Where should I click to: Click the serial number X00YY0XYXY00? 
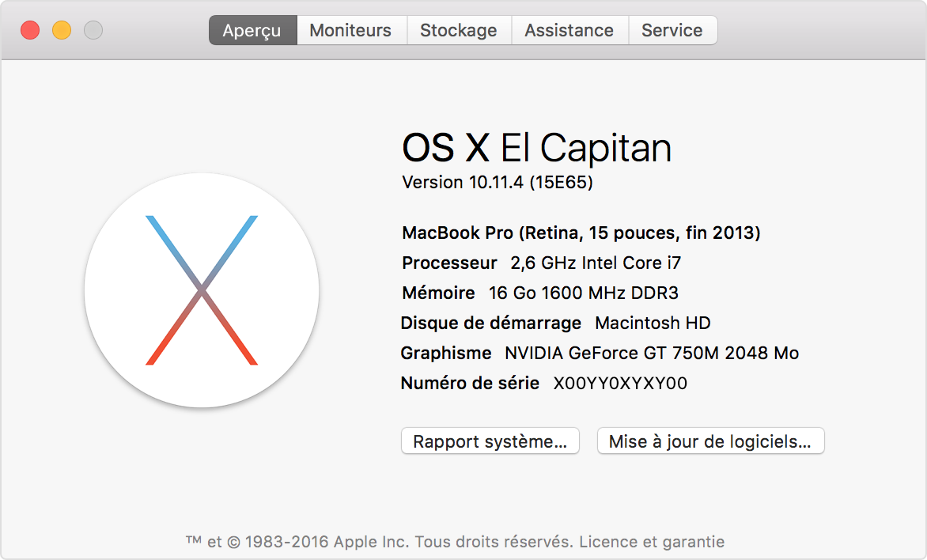(x=619, y=383)
